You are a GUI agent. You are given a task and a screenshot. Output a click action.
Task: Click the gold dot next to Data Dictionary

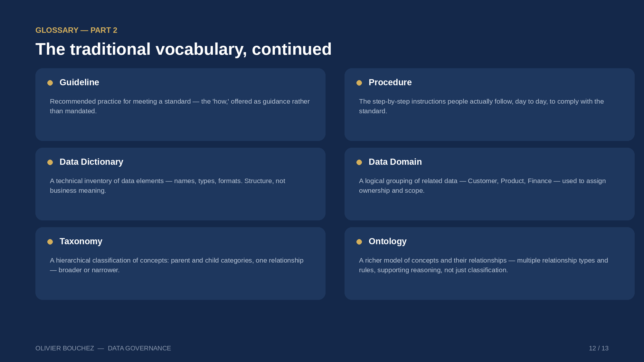click(x=50, y=162)
